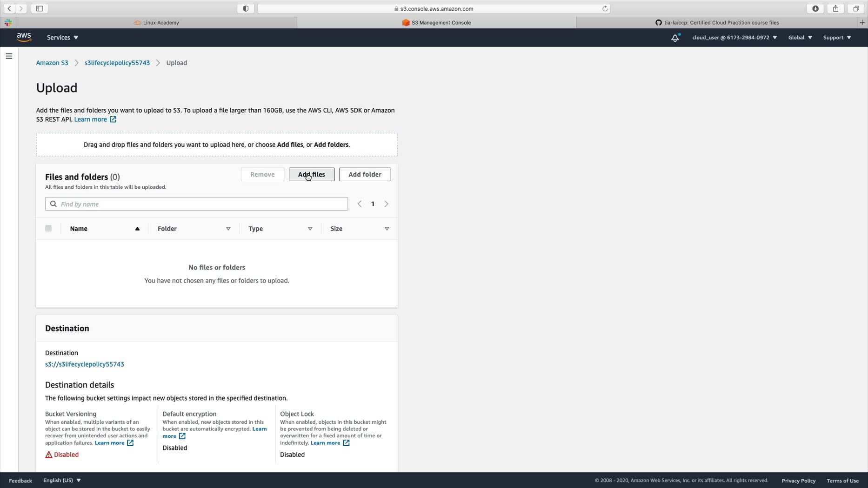Sort by the Type column arrow
The image size is (868, 488).
click(x=310, y=229)
